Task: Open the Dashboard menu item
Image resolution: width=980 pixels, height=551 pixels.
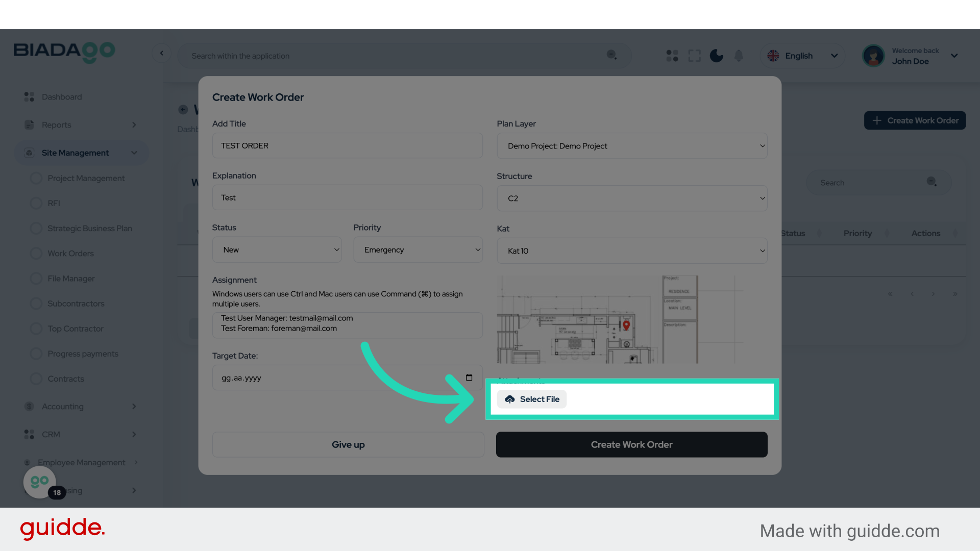Action: pyautogui.click(x=61, y=97)
